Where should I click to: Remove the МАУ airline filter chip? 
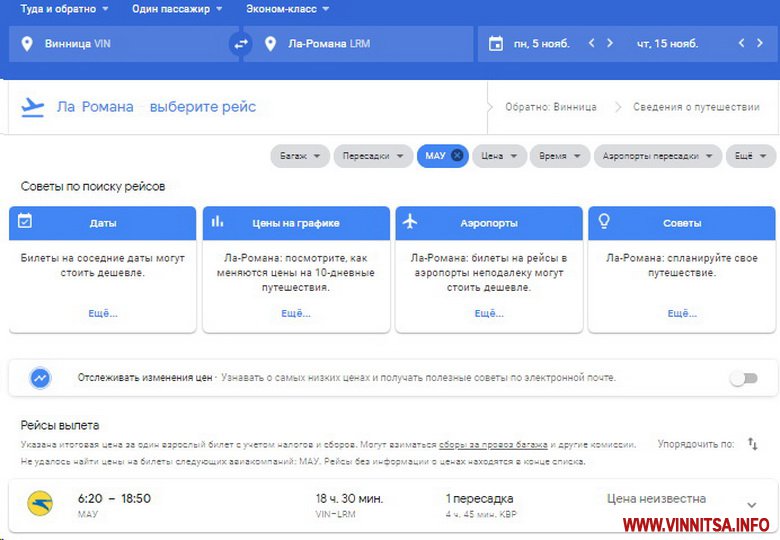coord(457,156)
